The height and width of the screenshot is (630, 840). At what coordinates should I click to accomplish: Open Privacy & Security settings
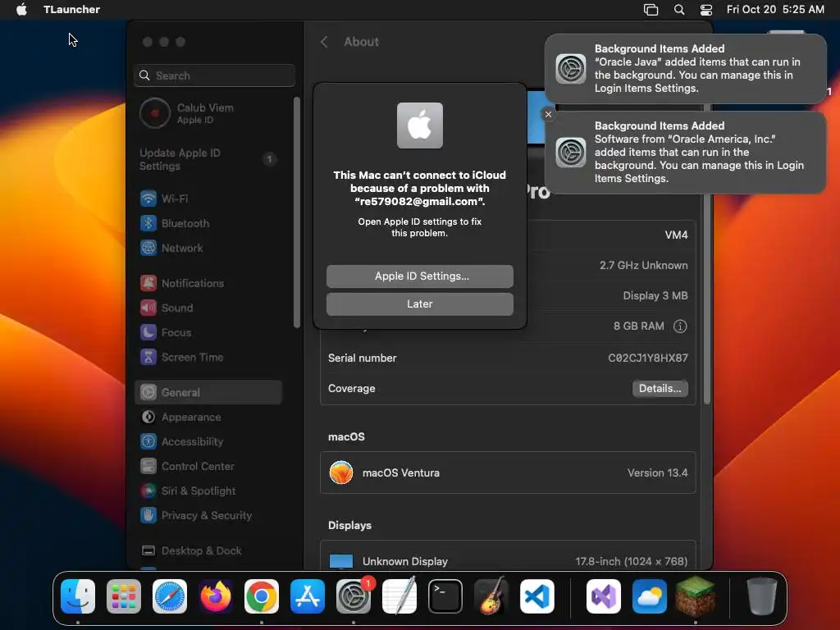tap(209, 515)
